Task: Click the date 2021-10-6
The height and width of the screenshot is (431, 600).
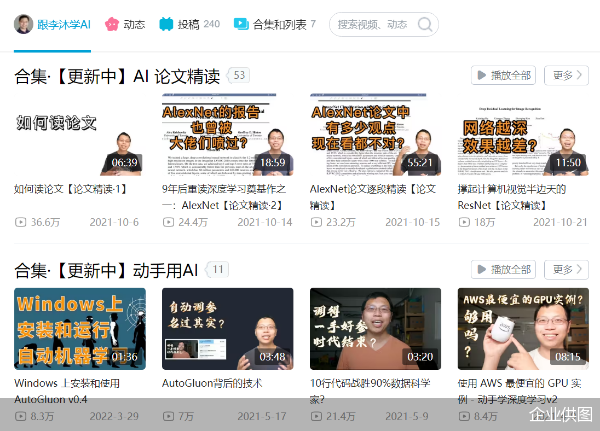Action: point(114,222)
